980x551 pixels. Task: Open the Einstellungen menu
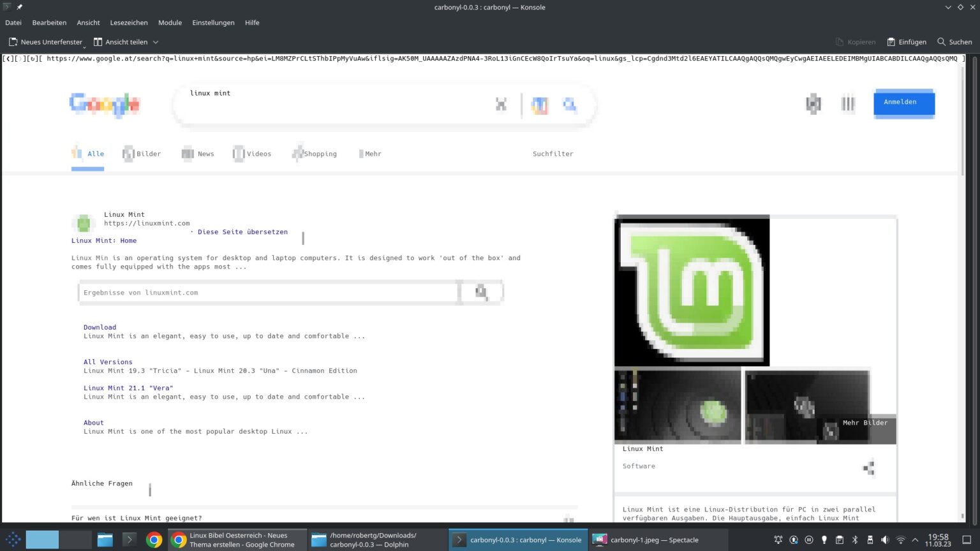pyautogui.click(x=213, y=22)
